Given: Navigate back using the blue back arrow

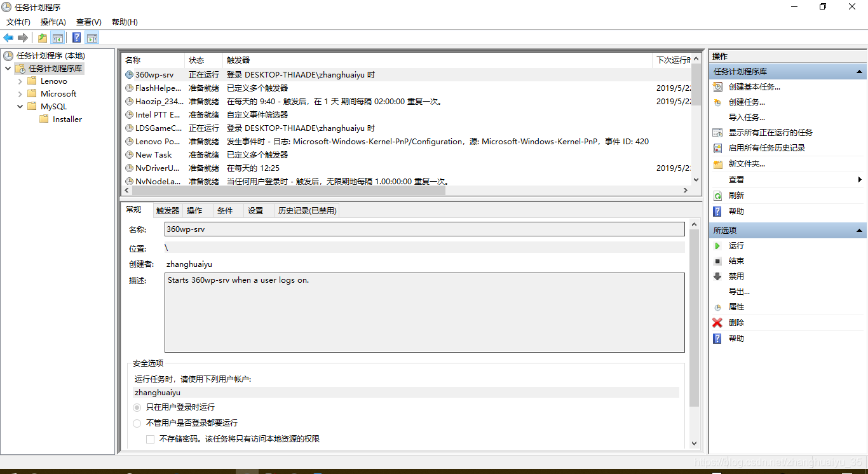Looking at the screenshot, I should tap(8, 37).
